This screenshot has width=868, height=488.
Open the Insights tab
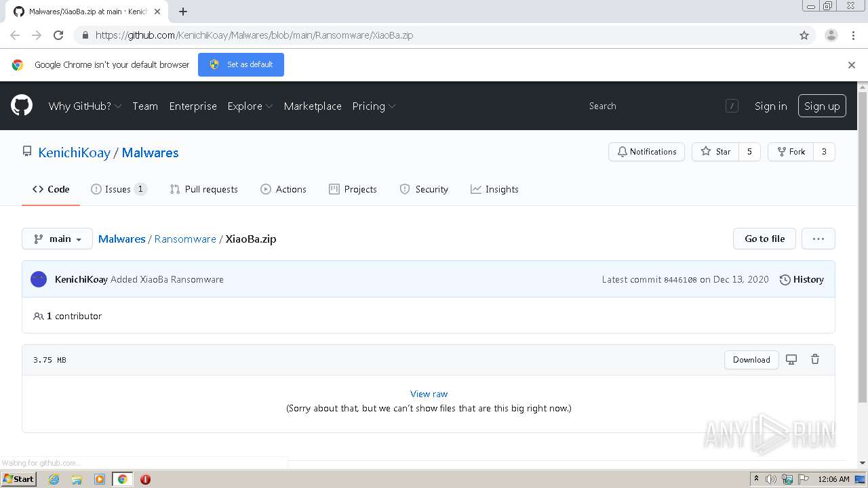click(x=494, y=189)
